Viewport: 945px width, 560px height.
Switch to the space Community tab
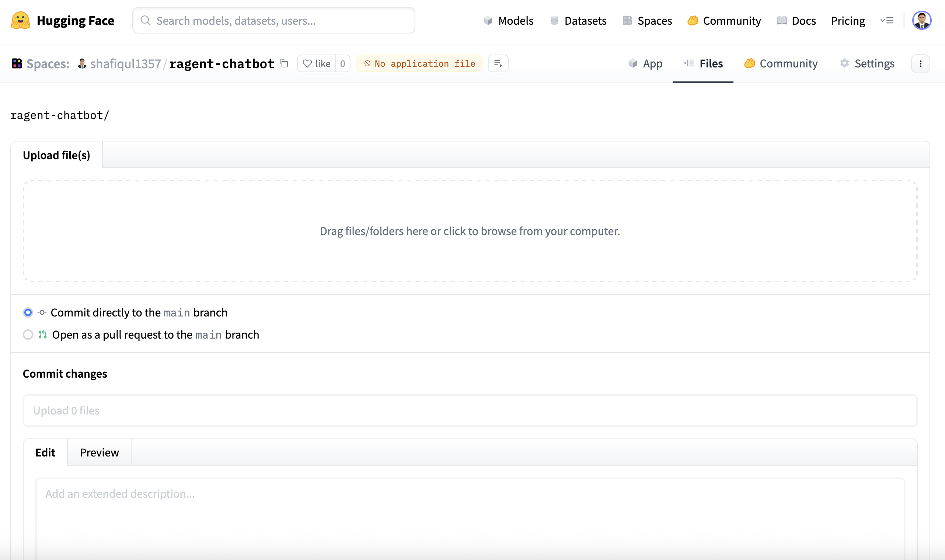coord(781,63)
